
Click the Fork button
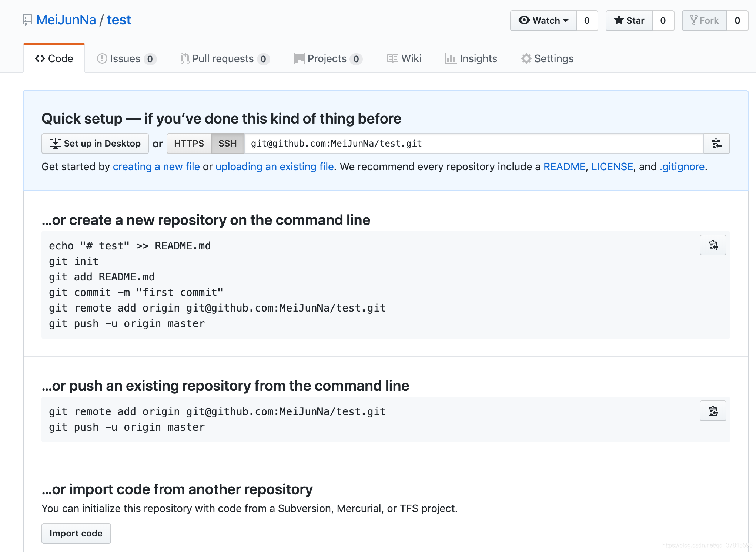[704, 21]
